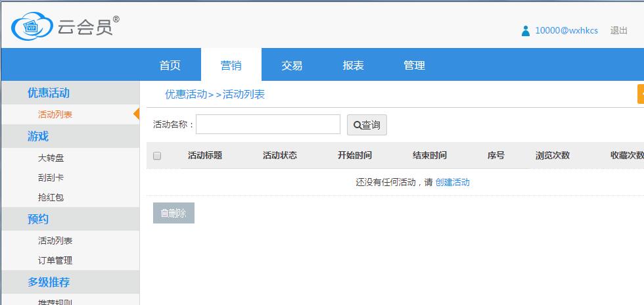Log out with the 退出 link

pyautogui.click(x=618, y=31)
